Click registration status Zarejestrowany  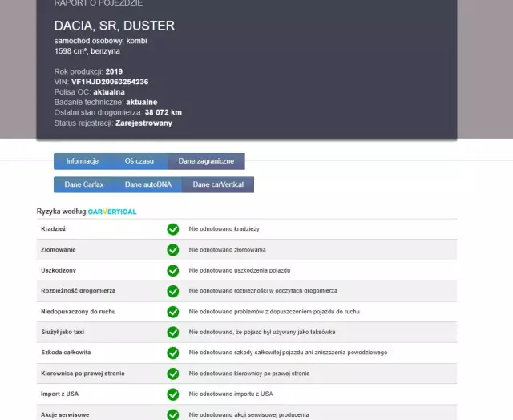click(x=144, y=123)
